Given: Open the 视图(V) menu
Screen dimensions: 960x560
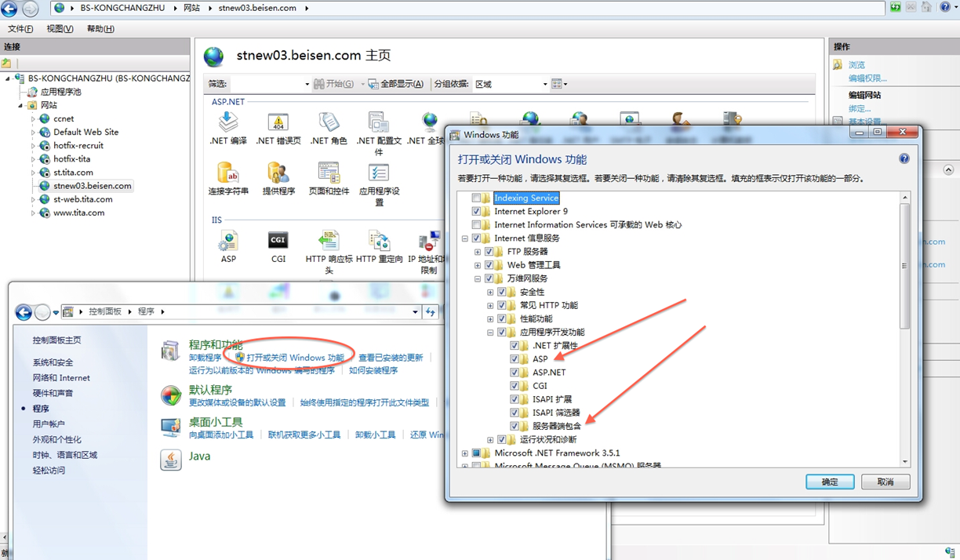Looking at the screenshot, I should point(60,29).
